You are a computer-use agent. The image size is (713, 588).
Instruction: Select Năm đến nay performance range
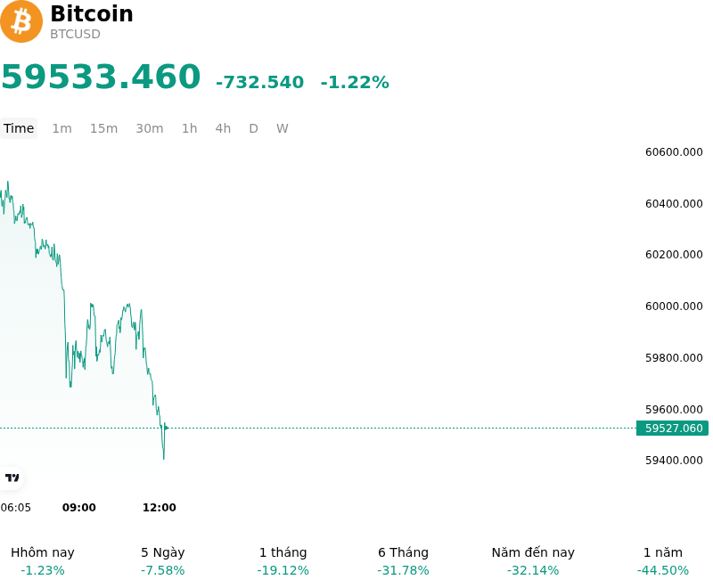click(x=533, y=561)
